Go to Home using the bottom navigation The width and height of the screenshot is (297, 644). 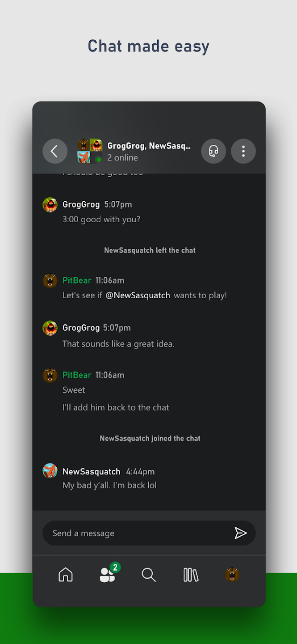click(x=65, y=575)
